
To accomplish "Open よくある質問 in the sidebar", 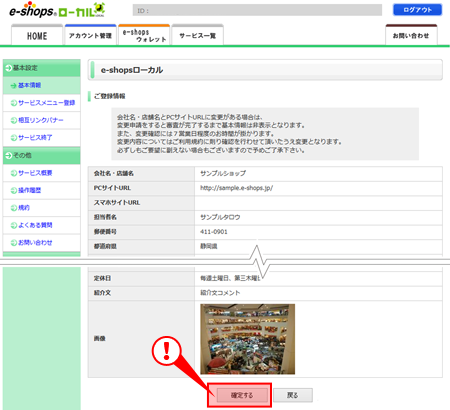I will [35, 225].
